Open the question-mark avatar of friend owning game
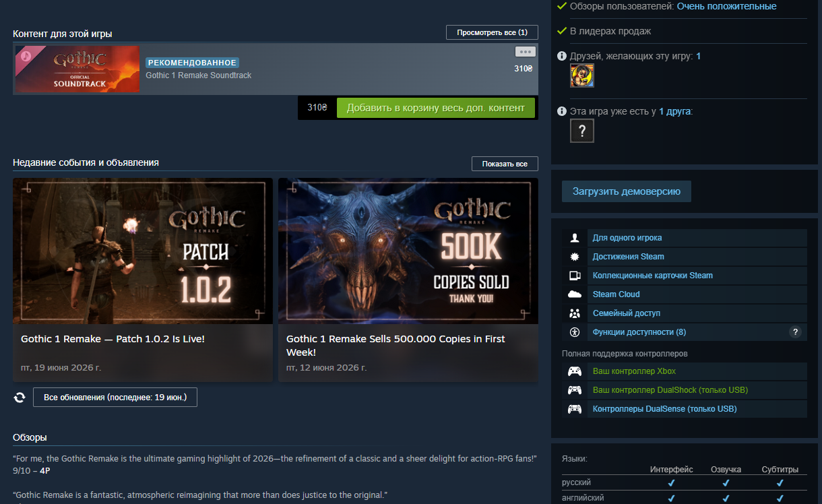Viewport: 822px width, 504px height. (582, 131)
